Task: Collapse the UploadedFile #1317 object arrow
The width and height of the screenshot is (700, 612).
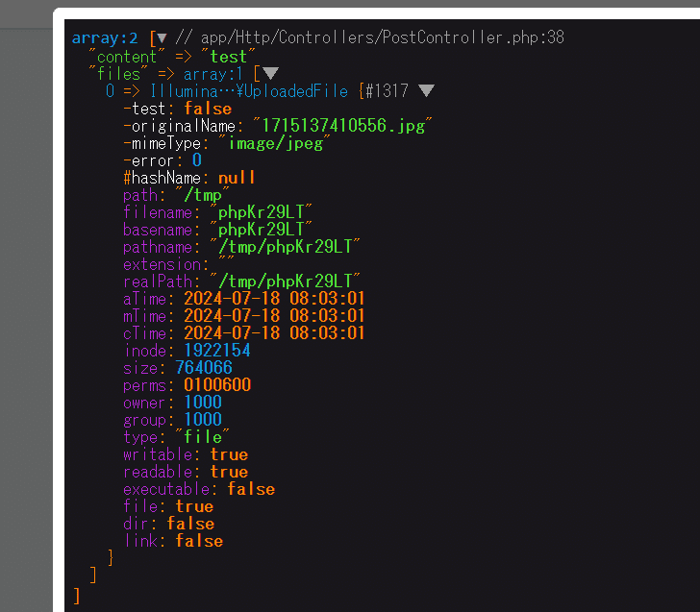Action: tap(426, 90)
